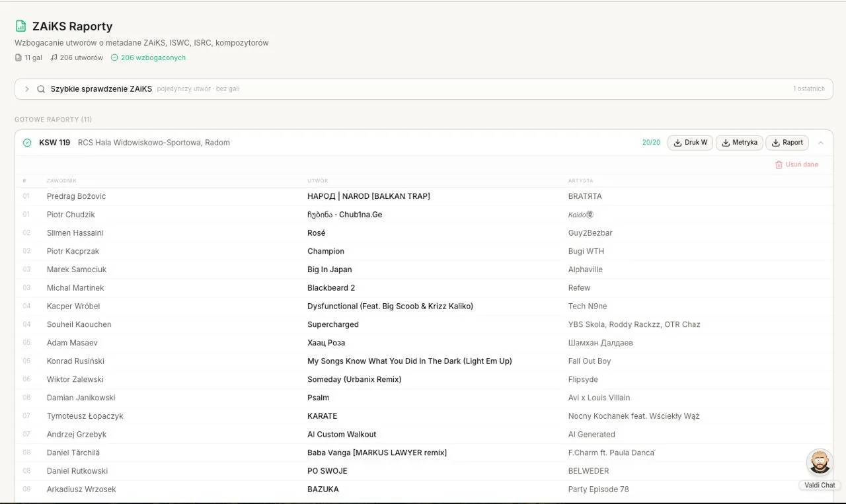Download Druk W for KSW 119
846x504 pixels.
[690, 143]
